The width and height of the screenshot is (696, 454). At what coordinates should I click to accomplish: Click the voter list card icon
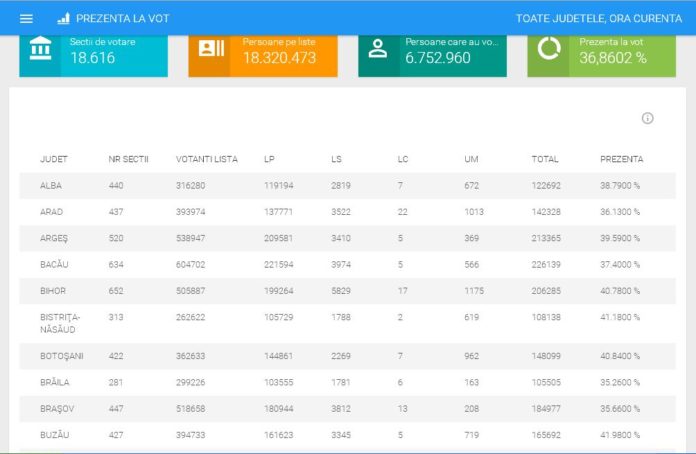(211, 49)
